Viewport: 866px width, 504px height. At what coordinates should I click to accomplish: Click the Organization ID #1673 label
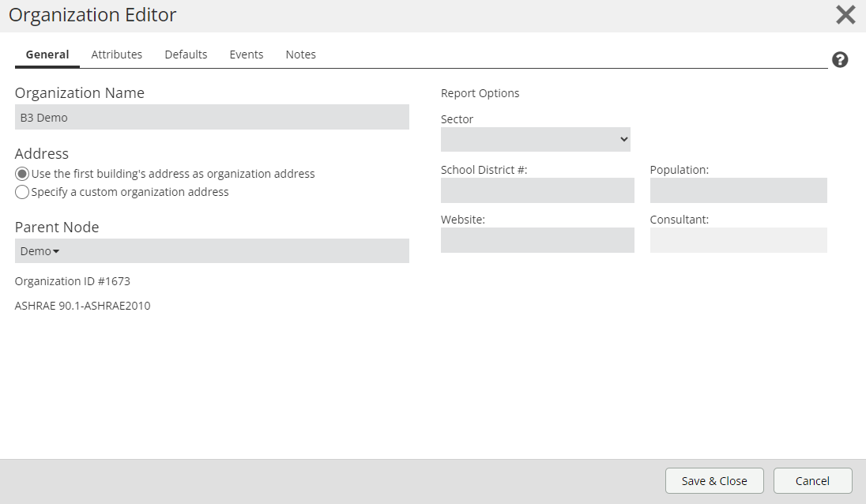click(x=73, y=281)
